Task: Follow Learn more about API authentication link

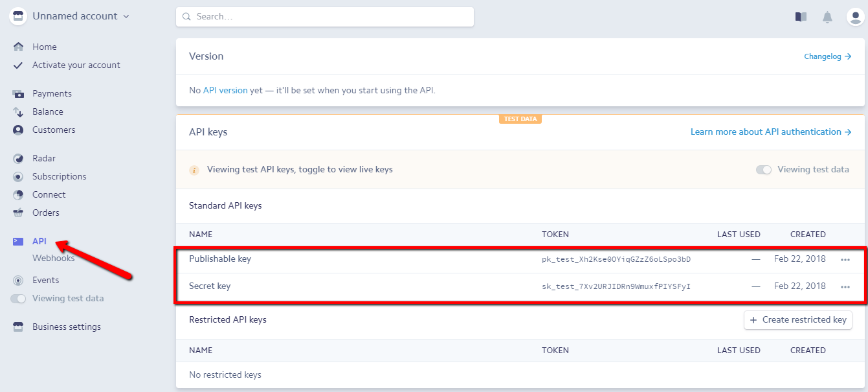Action: (x=770, y=132)
